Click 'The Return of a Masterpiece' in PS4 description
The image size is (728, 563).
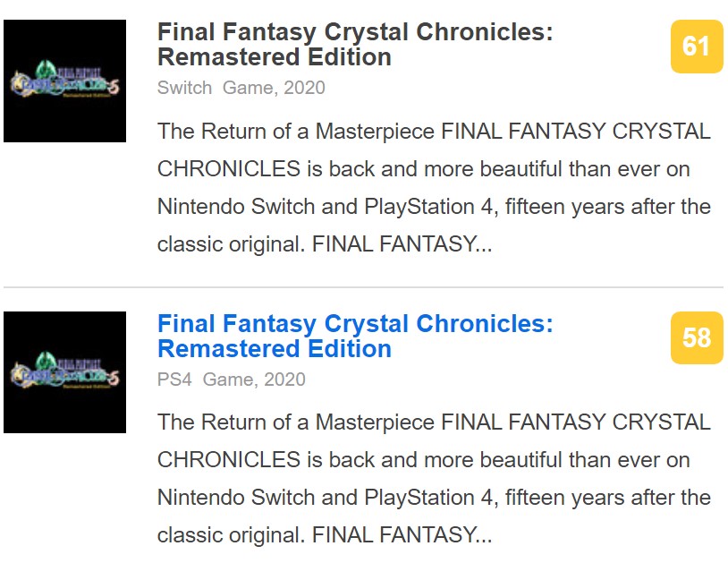pos(296,422)
